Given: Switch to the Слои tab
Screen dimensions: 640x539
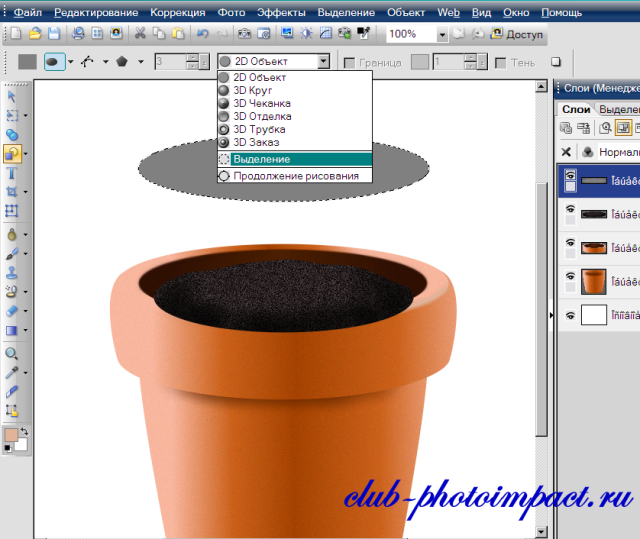Looking at the screenshot, I should pos(576,109).
